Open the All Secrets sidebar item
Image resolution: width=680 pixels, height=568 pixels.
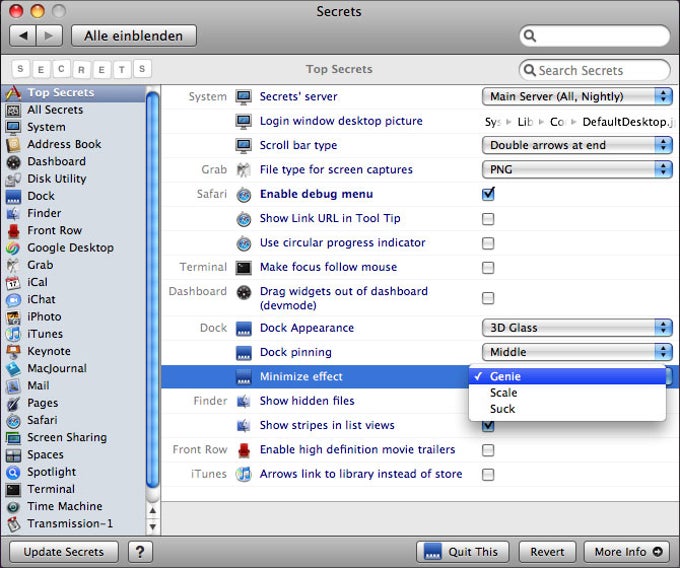coord(74,110)
